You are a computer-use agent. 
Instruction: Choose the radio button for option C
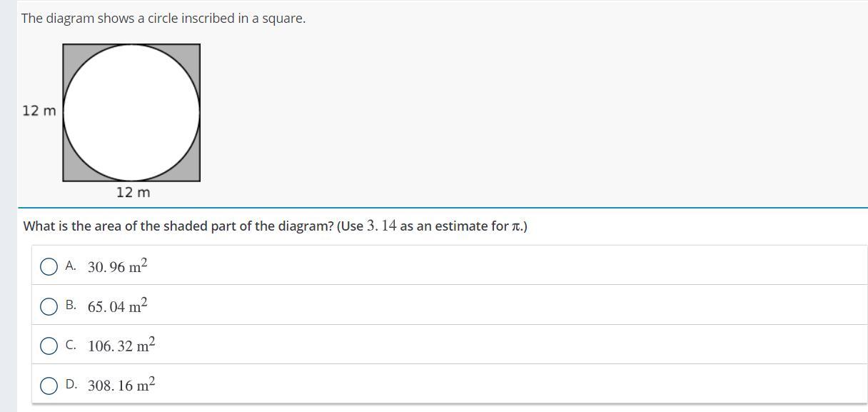point(49,346)
